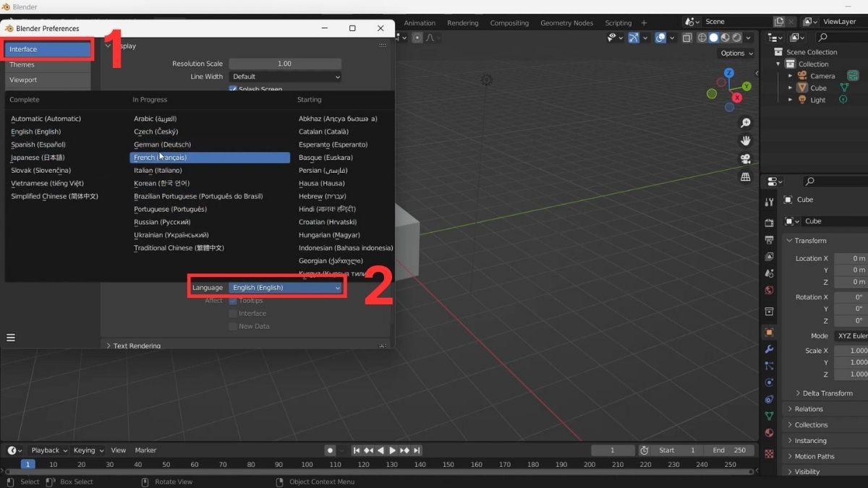Toggle show overlays button in viewport header
This screenshot has width=868, height=488.
click(660, 38)
